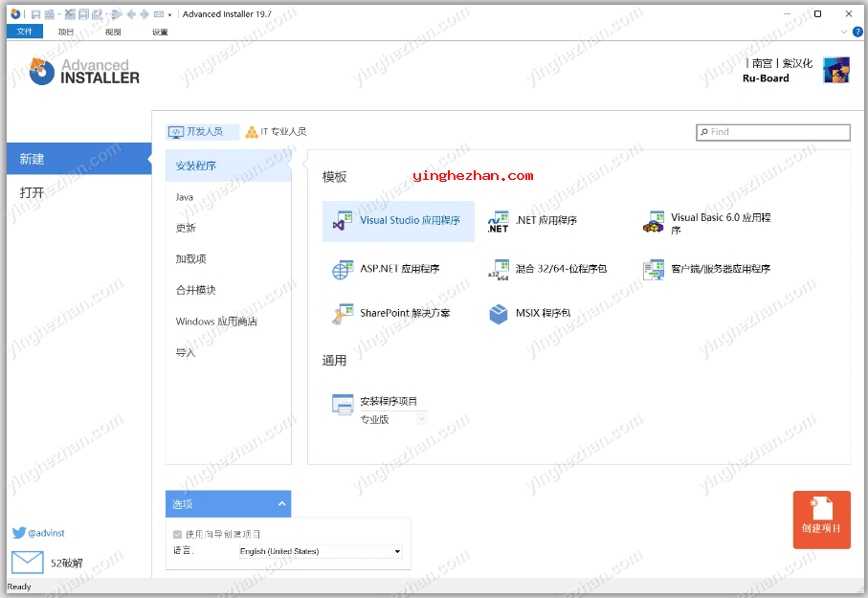868x598 pixels.
Task: Click the Find search field
Action: [x=777, y=132]
